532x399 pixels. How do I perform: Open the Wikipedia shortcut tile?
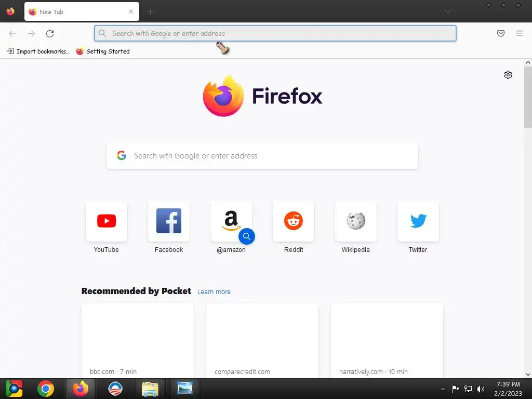[x=355, y=221]
